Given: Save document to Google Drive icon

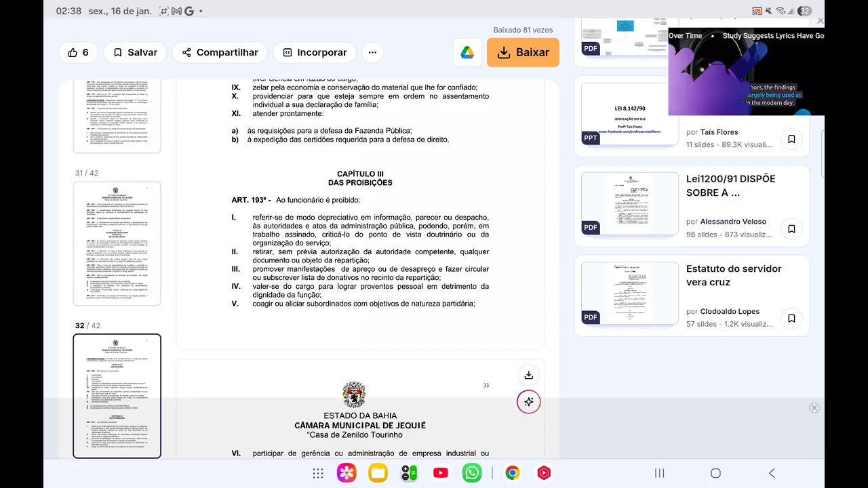Looking at the screenshot, I should [467, 53].
